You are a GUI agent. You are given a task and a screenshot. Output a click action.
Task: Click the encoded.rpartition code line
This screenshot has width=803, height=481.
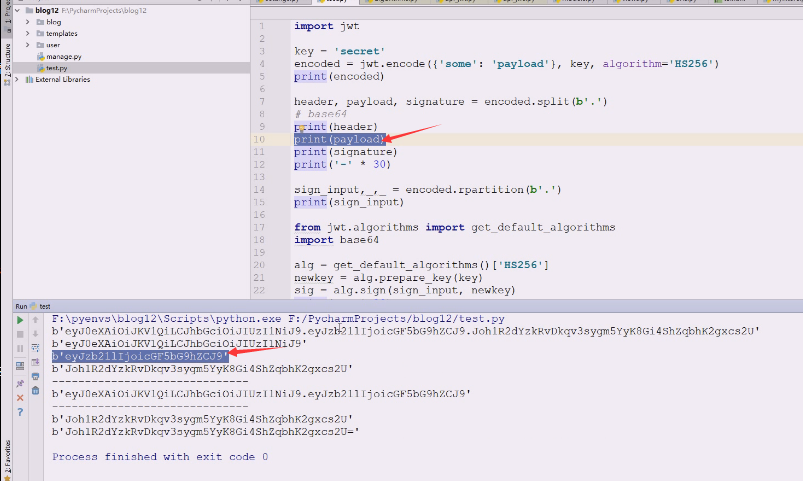428,190
